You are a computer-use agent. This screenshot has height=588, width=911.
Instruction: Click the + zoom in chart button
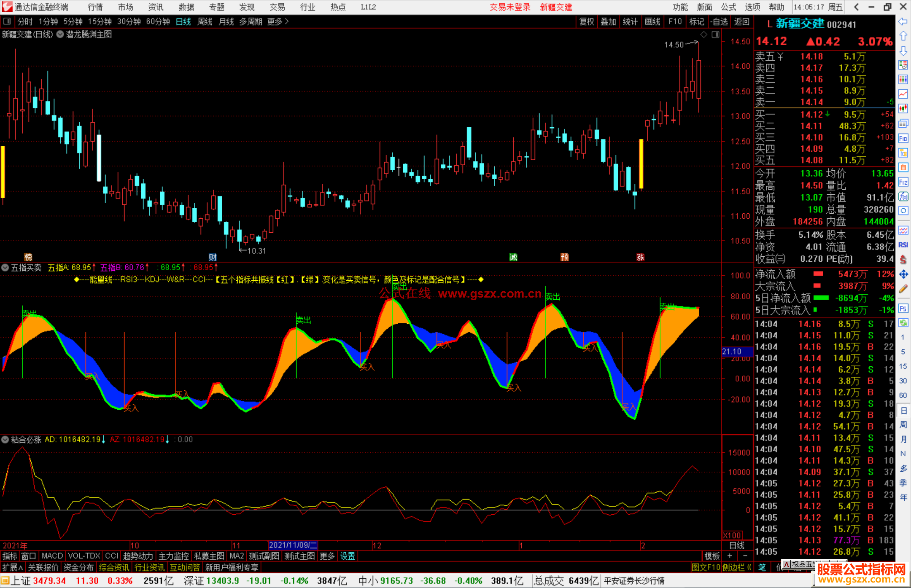pos(730,556)
